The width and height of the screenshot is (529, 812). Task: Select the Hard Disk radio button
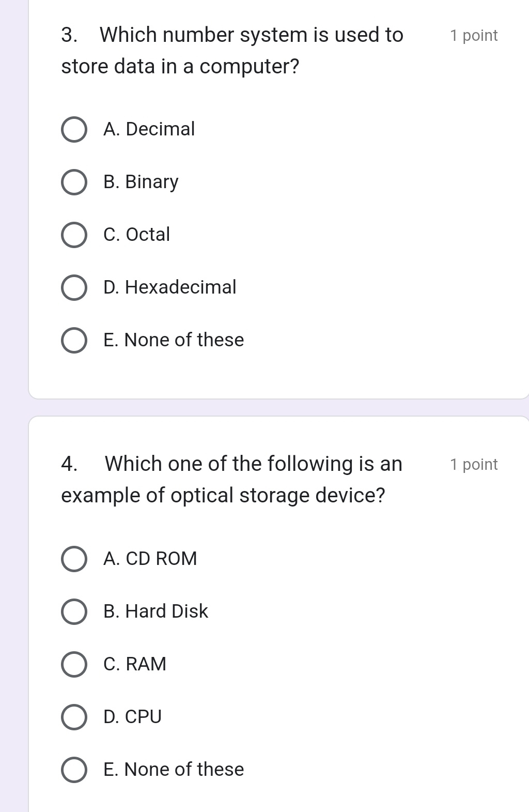tap(74, 612)
